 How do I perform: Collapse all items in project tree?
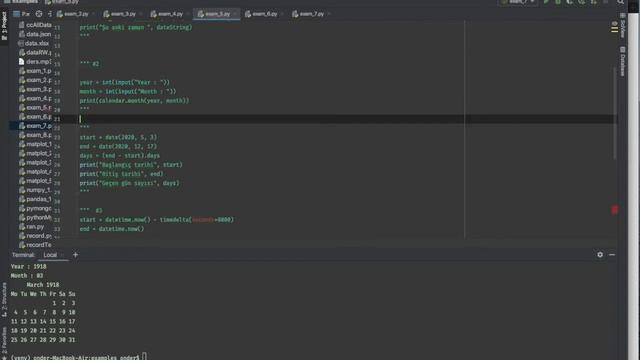(50, 14)
